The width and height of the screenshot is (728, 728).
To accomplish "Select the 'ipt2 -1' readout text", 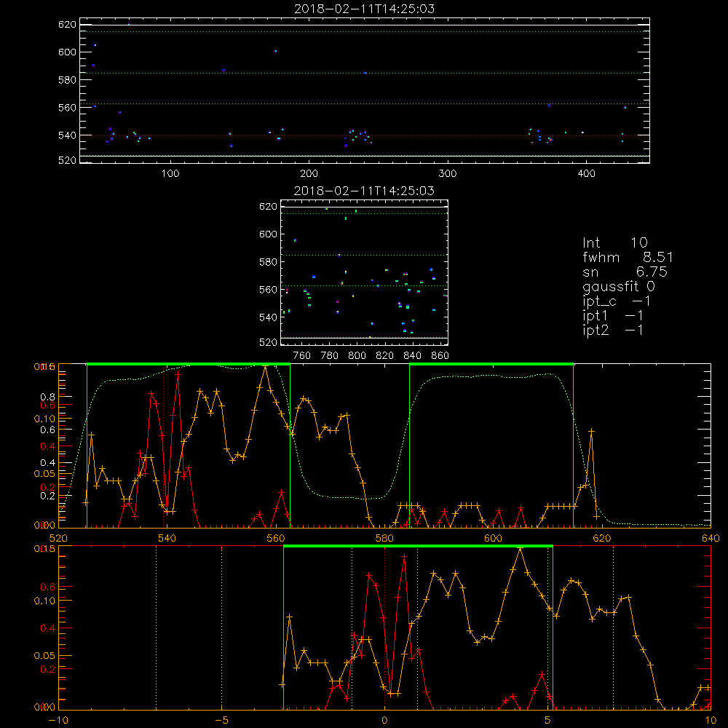I will coord(613,331).
